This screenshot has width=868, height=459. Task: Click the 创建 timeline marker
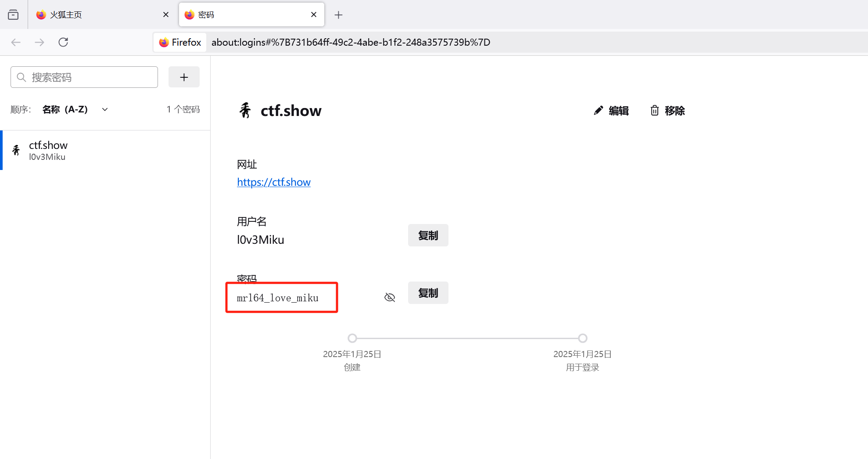352,338
